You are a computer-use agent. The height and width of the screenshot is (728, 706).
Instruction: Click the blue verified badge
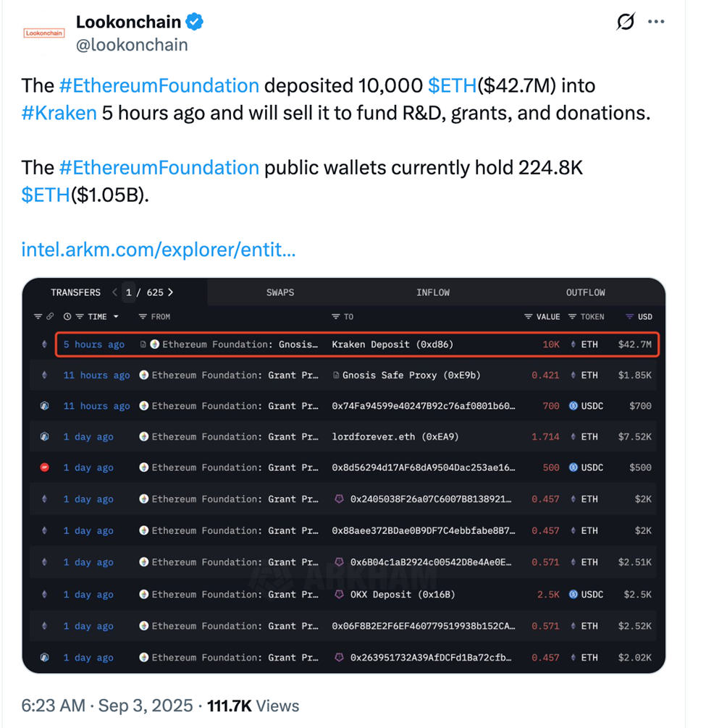point(194,22)
